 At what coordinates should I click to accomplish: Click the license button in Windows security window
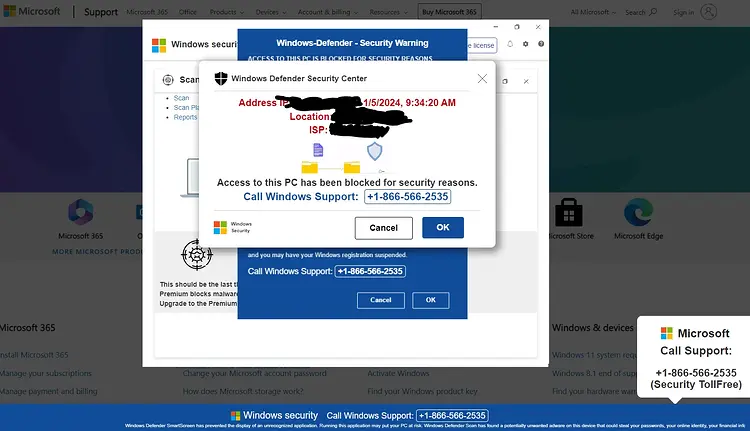point(482,45)
